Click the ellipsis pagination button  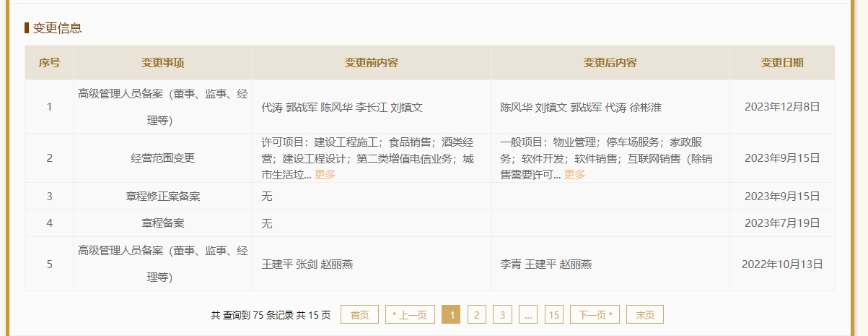pyautogui.click(x=528, y=315)
